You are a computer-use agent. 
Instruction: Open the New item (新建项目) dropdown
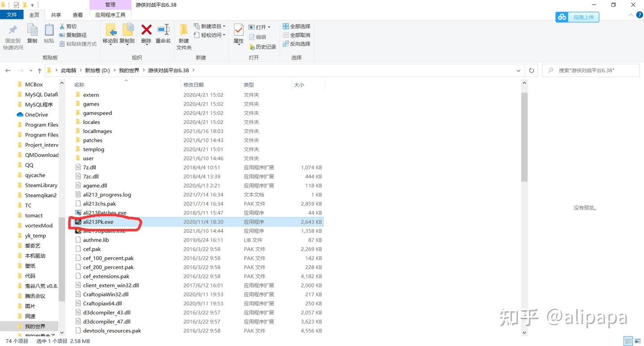(209, 26)
